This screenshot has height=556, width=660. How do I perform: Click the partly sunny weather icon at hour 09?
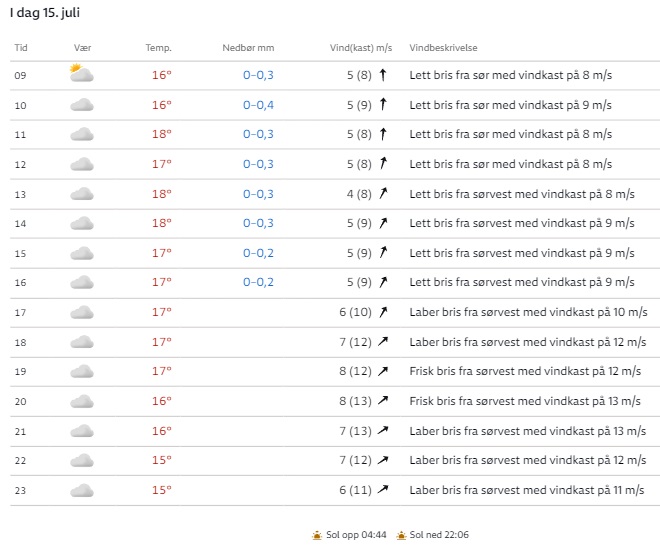click(x=81, y=74)
